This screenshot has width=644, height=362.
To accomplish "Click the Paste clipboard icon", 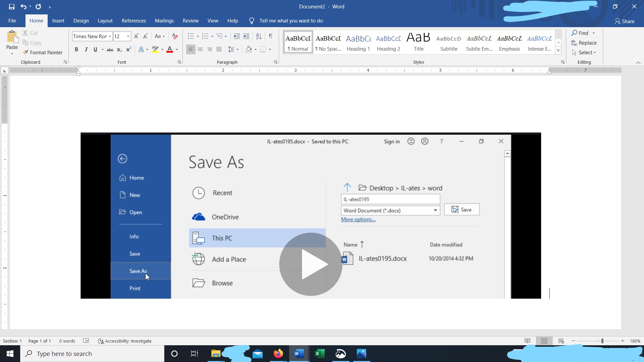I will coord(12,37).
